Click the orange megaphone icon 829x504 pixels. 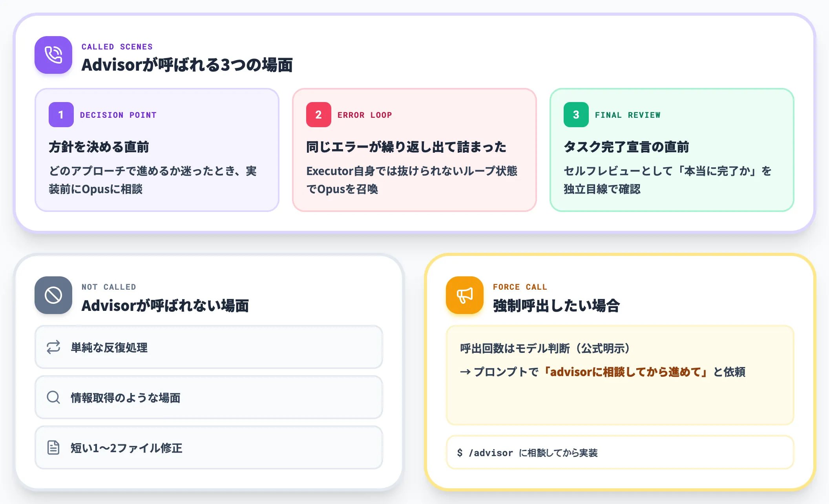tap(465, 295)
